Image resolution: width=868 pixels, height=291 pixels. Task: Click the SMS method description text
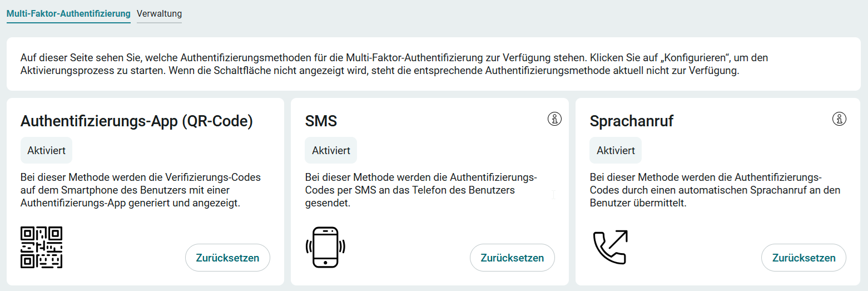421,190
